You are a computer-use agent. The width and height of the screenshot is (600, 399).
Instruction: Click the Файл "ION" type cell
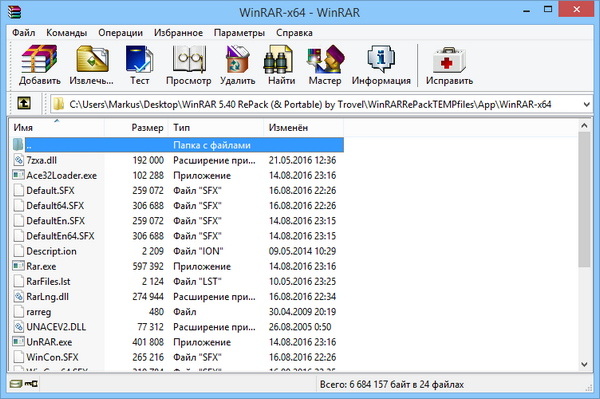coord(198,251)
